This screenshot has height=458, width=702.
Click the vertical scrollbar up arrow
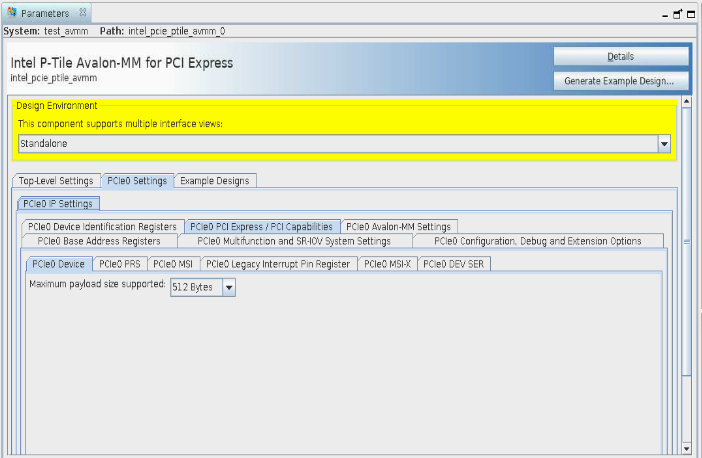(686, 102)
